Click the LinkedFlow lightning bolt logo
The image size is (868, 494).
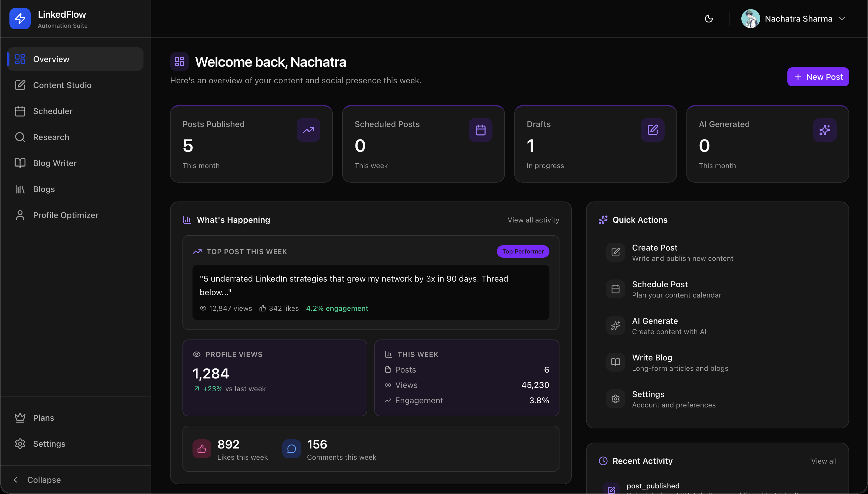pyautogui.click(x=20, y=19)
